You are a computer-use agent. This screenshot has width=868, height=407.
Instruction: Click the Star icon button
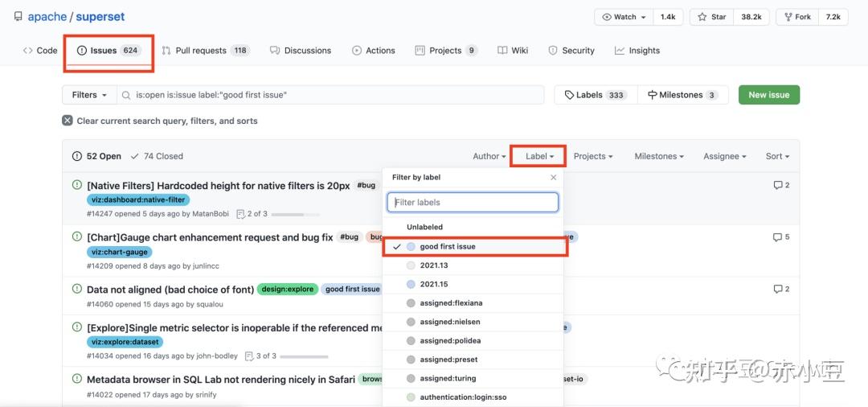702,17
